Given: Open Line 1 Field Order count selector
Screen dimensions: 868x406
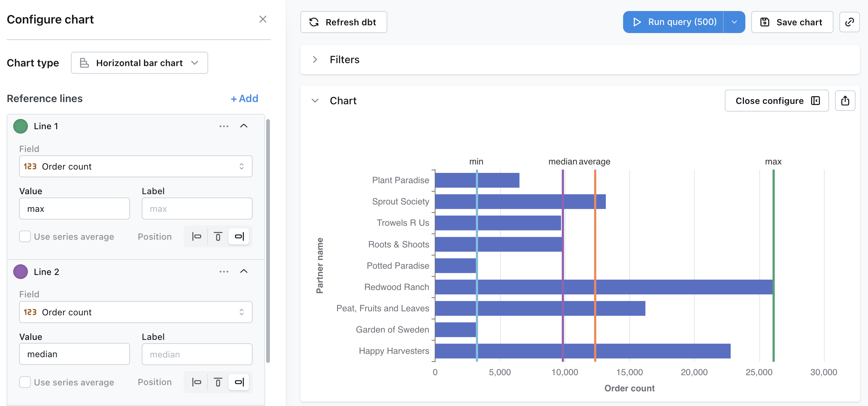Looking at the screenshot, I should pyautogui.click(x=135, y=166).
